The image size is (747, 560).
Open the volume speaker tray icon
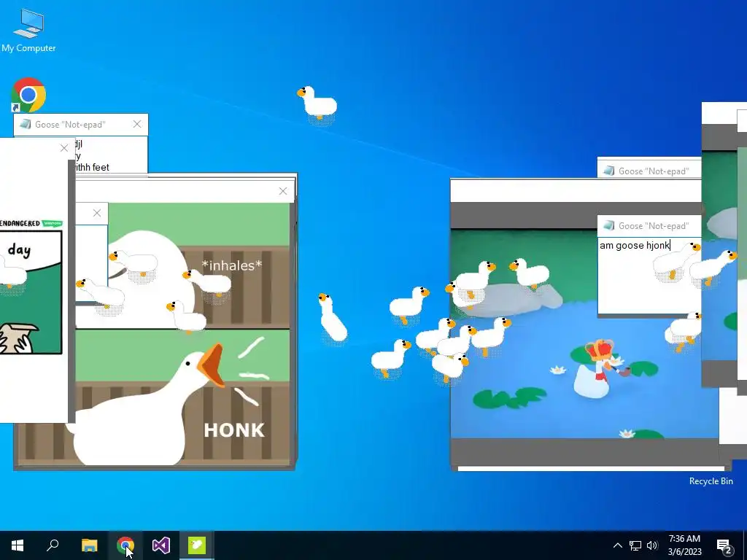tap(652, 545)
